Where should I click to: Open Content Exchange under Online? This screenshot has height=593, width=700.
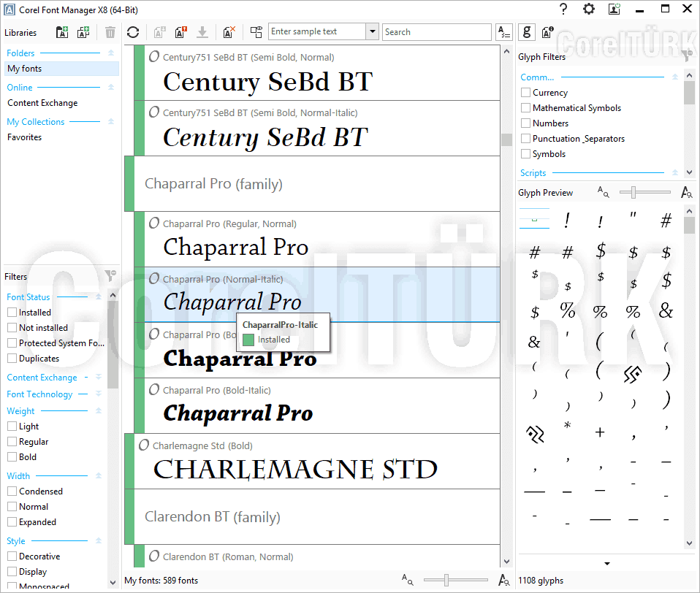pyautogui.click(x=42, y=103)
